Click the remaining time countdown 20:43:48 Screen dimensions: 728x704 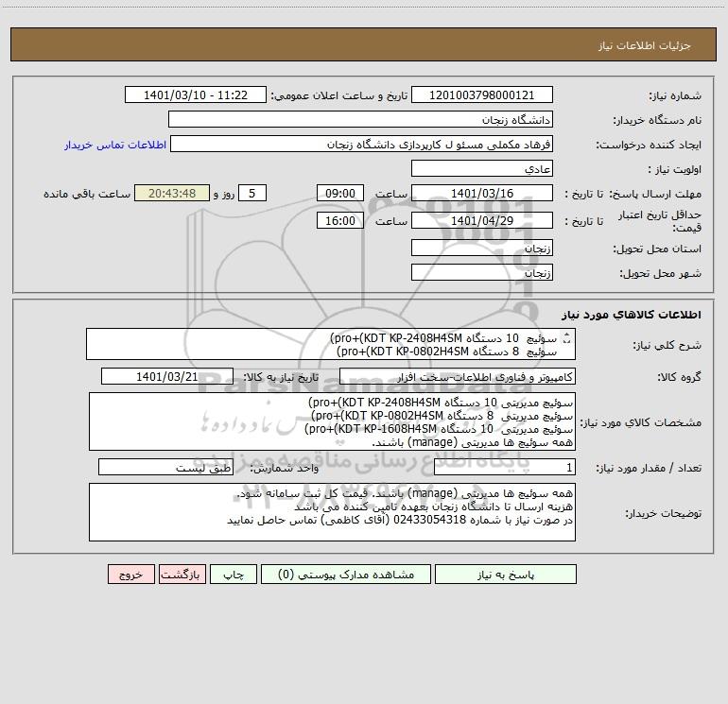[172, 193]
